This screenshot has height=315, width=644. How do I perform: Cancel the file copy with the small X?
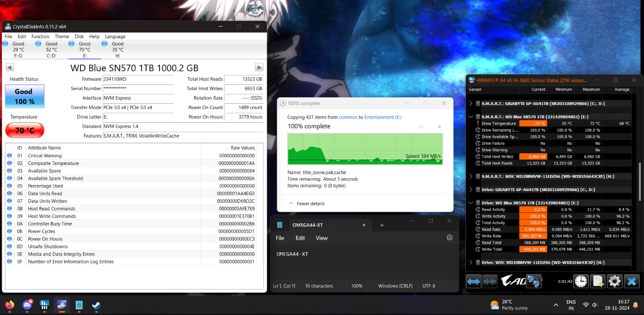[440, 127]
